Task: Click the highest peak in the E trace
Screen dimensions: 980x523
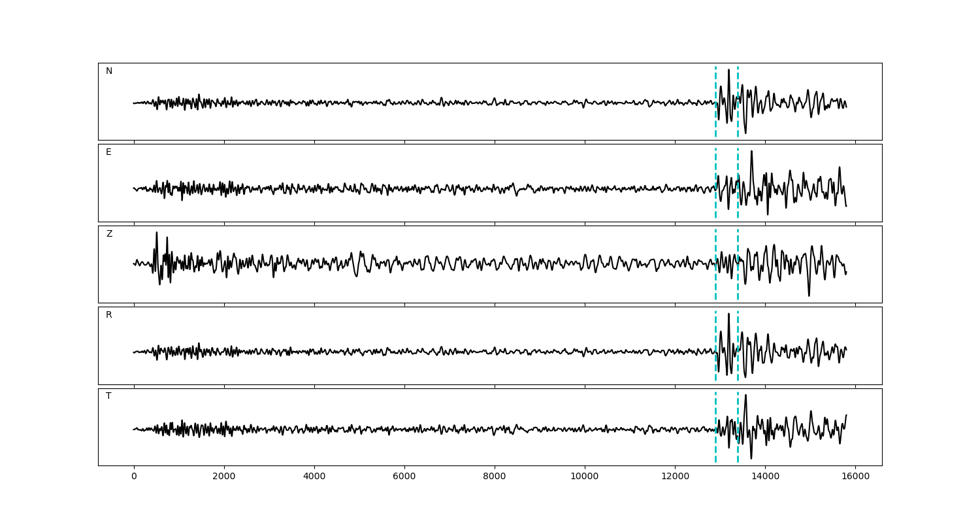Action: click(x=751, y=152)
